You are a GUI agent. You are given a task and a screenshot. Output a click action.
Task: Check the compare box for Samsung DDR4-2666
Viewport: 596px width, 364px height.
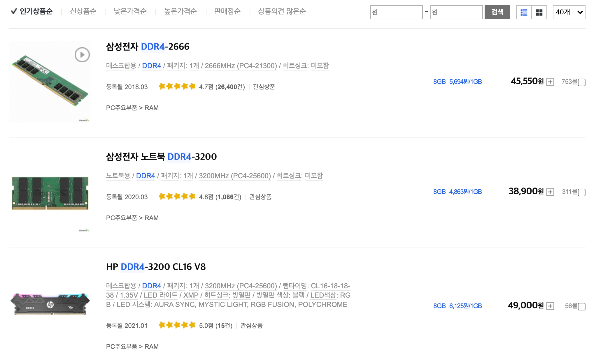click(581, 82)
